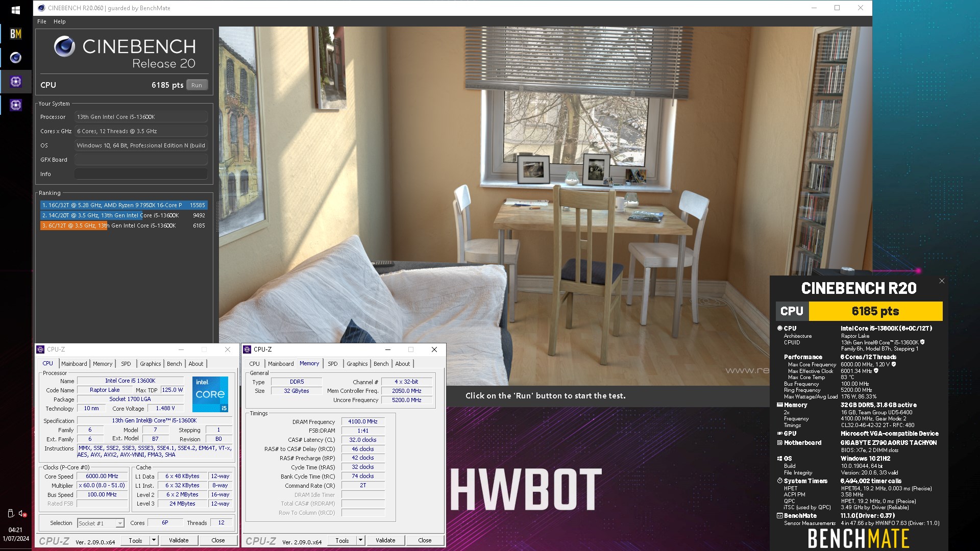Click the Cinebench title bar app icon
980x551 pixels.
tap(41, 8)
